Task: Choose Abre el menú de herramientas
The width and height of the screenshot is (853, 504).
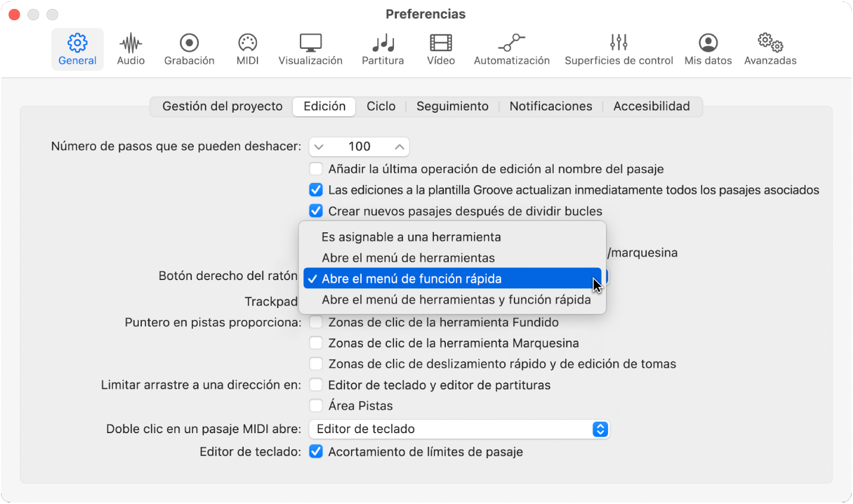Action: click(x=452, y=258)
